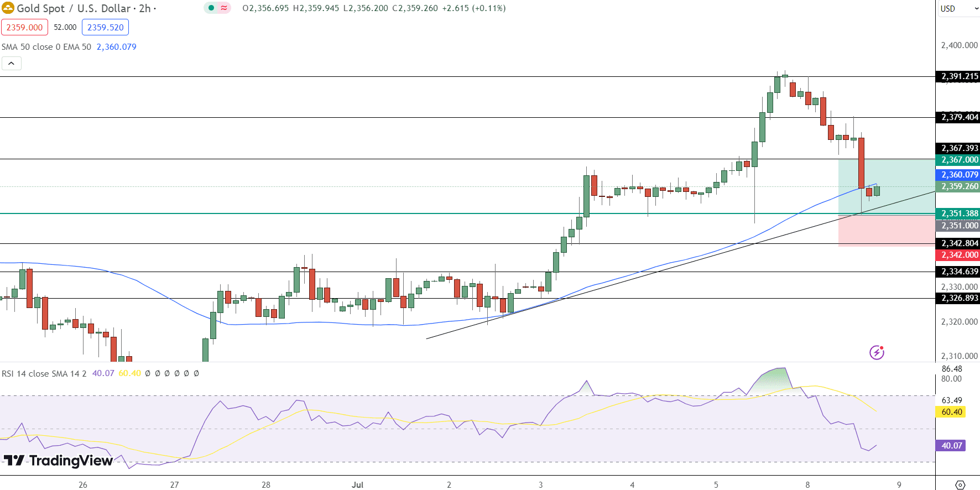This screenshot has width=980, height=490.
Task: Collapse the indicator legend with the chevron button
Action: tap(12, 64)
